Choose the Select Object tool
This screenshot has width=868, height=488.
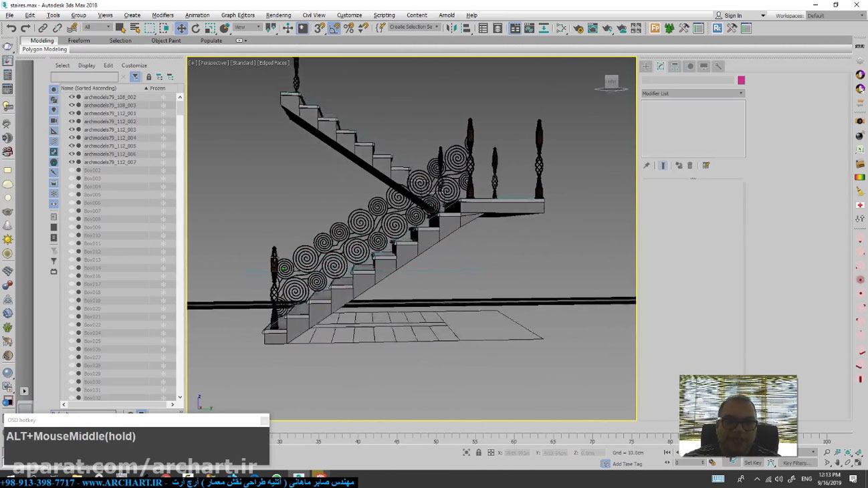pyautogui.click(x=120, y=28)
